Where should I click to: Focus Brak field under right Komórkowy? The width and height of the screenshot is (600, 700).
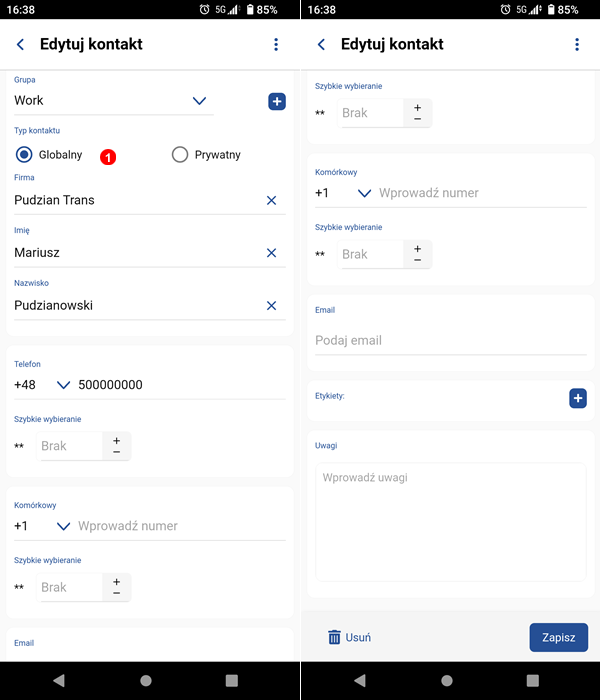click(x=371, y=254)
